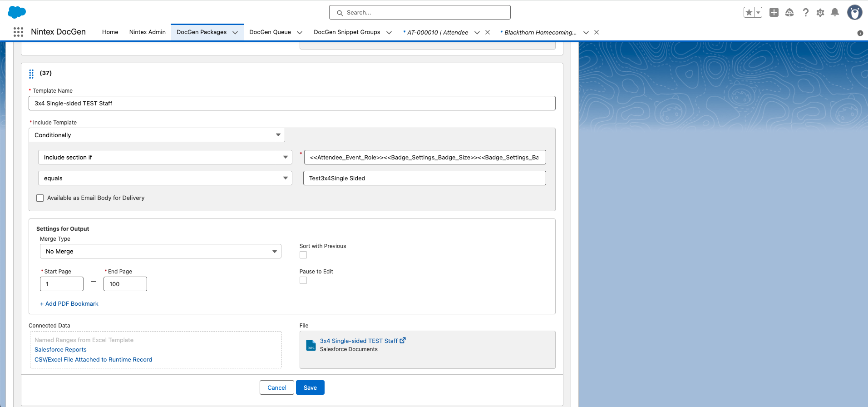Click the 'Named Ranges from Excel Template' text
Viewport: 868px width, 407px height.
84,340
